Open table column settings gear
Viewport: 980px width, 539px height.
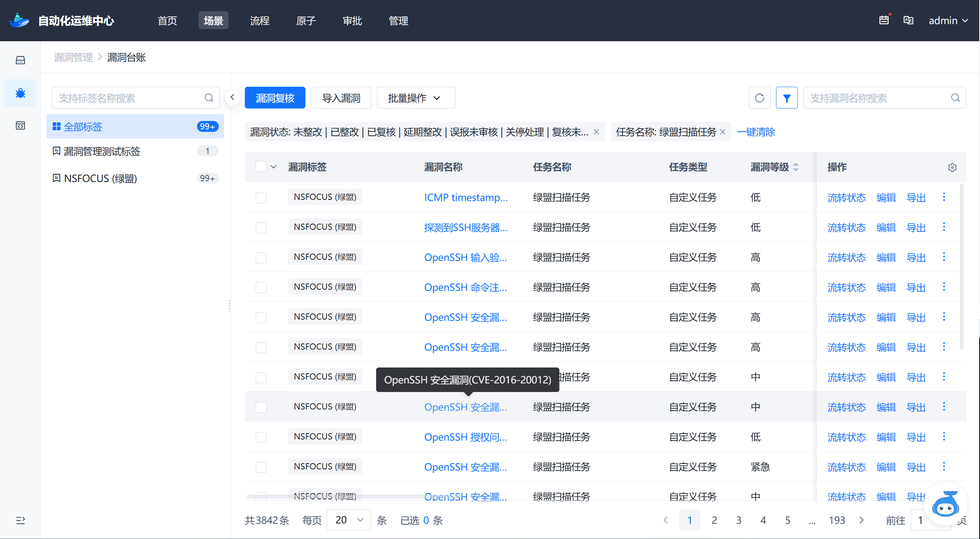pyautogui.click(x=952, y=168)
